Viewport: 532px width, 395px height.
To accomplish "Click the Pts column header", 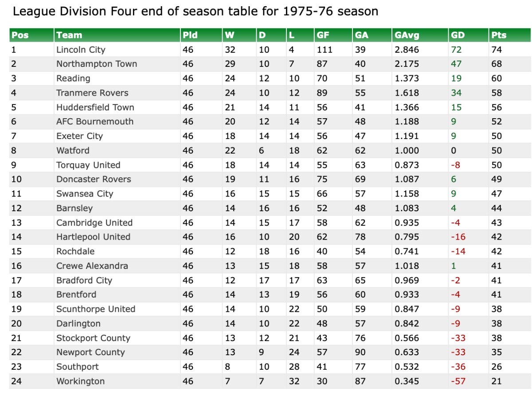I will [498, 35].
